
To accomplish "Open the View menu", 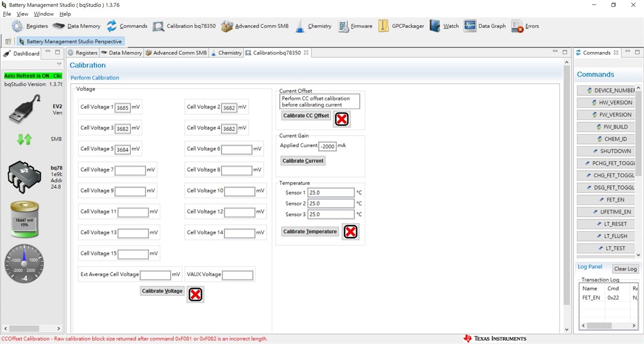I will (x=23, y=14).
